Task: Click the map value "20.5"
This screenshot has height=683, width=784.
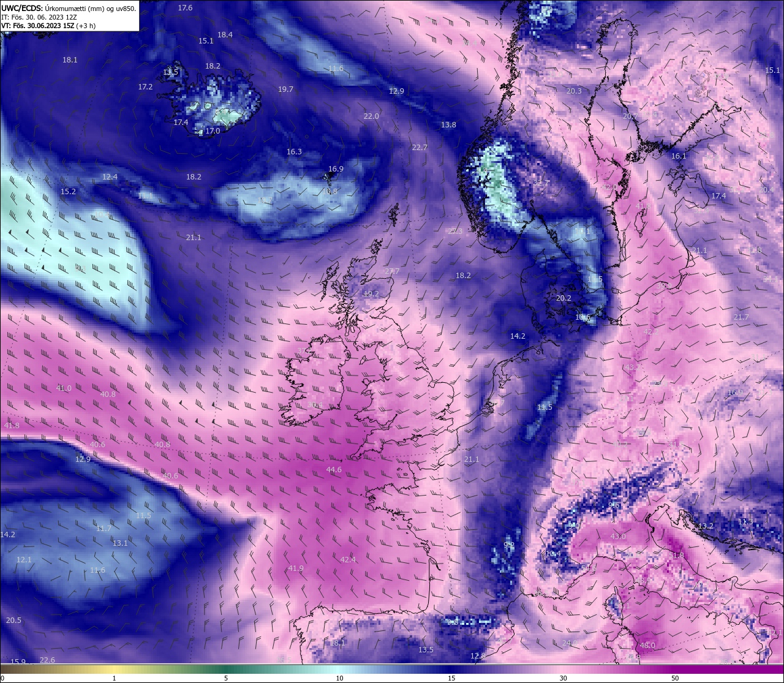Action: (x=13, y=621)
